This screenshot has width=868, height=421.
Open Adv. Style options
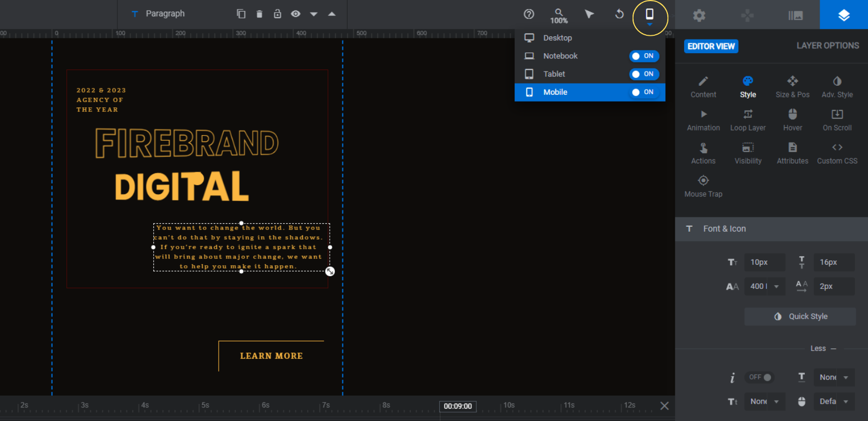pos(837,87)
